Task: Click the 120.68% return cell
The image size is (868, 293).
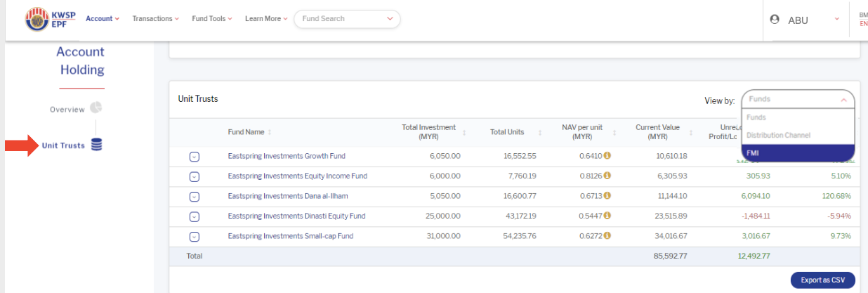Action: click(836, 196)
